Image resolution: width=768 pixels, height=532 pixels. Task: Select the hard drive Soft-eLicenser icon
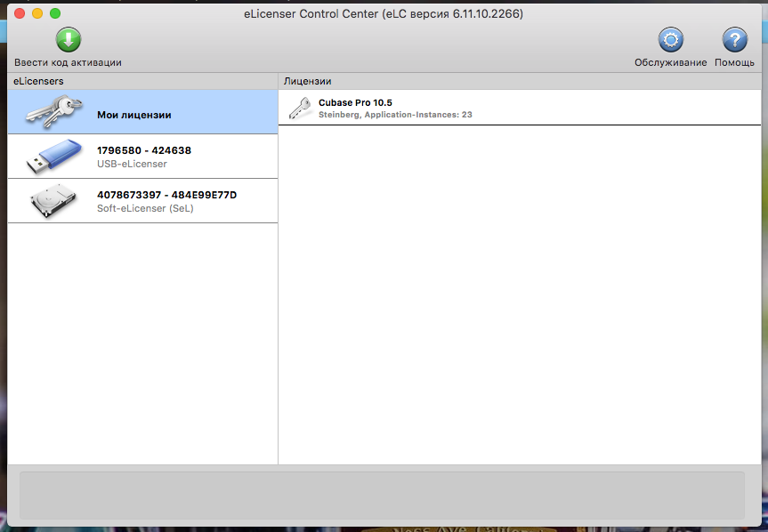click(x=53, y=201)
